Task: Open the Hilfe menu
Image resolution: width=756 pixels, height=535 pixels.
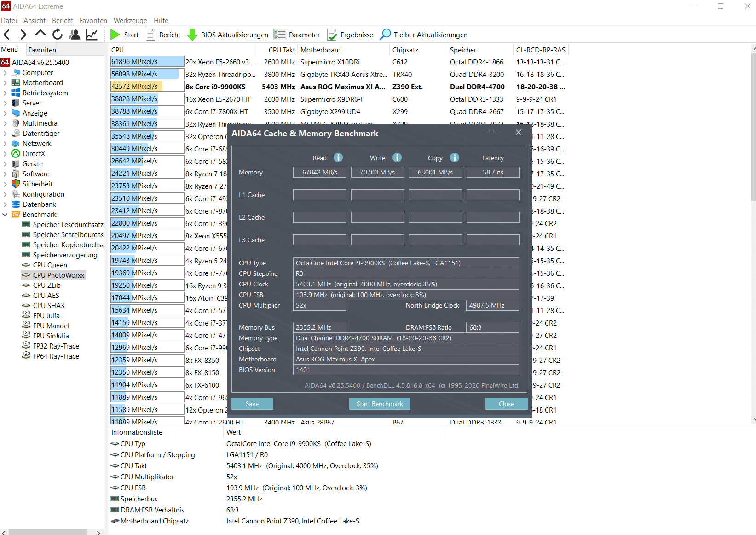Action: 161,20
